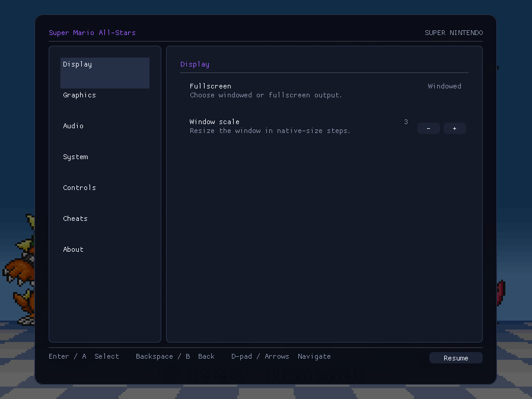Image resolution: width=532 pixels, height=399 pixels.
Task: Click the SUPER NINTENDO system label
Action: 454,33
